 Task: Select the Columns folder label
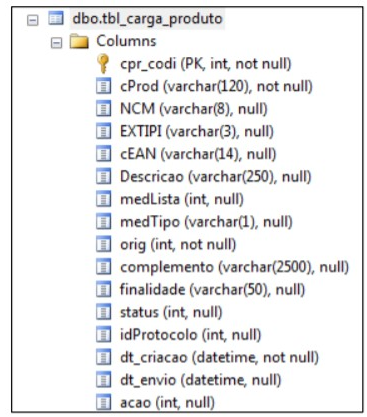coord(126,41)
